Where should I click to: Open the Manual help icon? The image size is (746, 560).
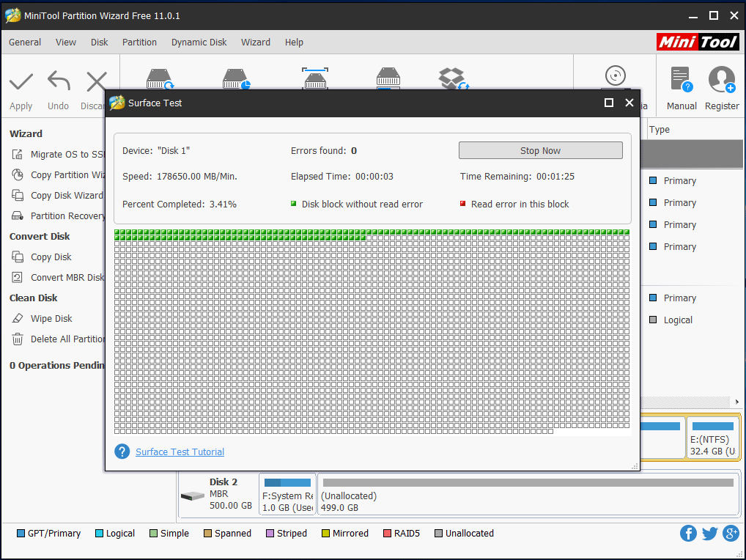[x=681, y=86]
